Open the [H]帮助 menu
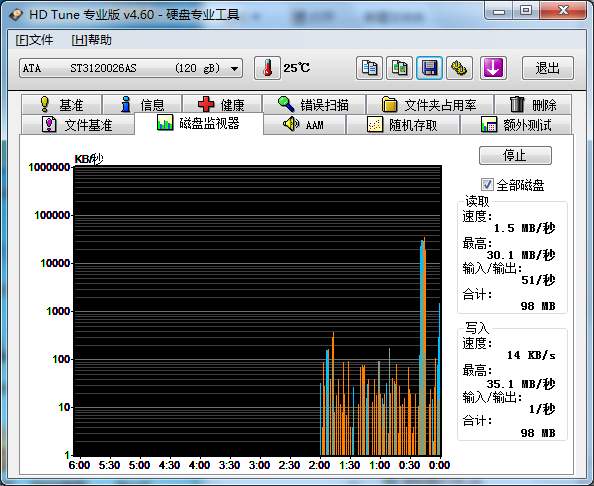This screenshot has height=486, width=594. coord(92,40)
